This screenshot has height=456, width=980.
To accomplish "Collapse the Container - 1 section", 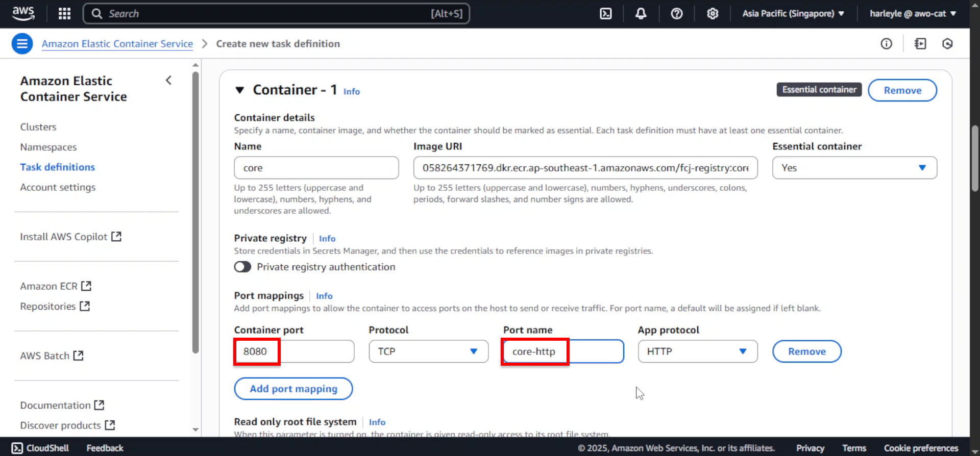I will pos(239,90).
